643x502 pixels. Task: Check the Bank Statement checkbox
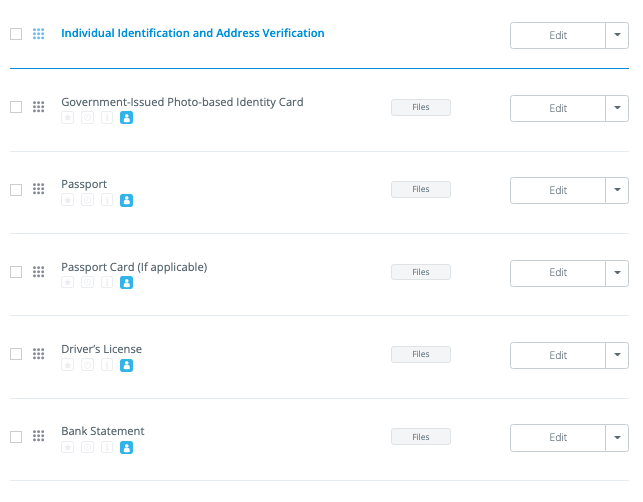tap(16, 437)
